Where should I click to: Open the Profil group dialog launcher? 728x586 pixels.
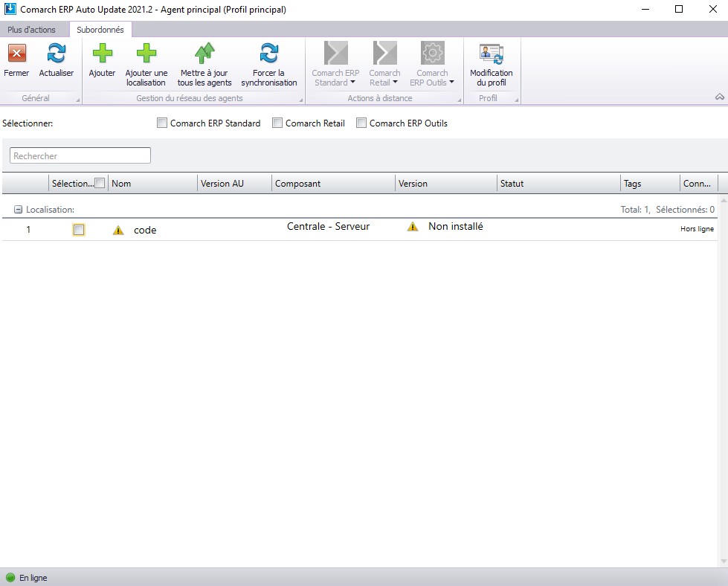coord(516,100)
